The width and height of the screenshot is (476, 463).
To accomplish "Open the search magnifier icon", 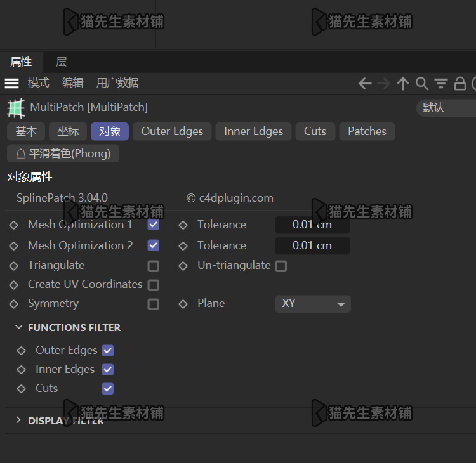I will [422, 84].
